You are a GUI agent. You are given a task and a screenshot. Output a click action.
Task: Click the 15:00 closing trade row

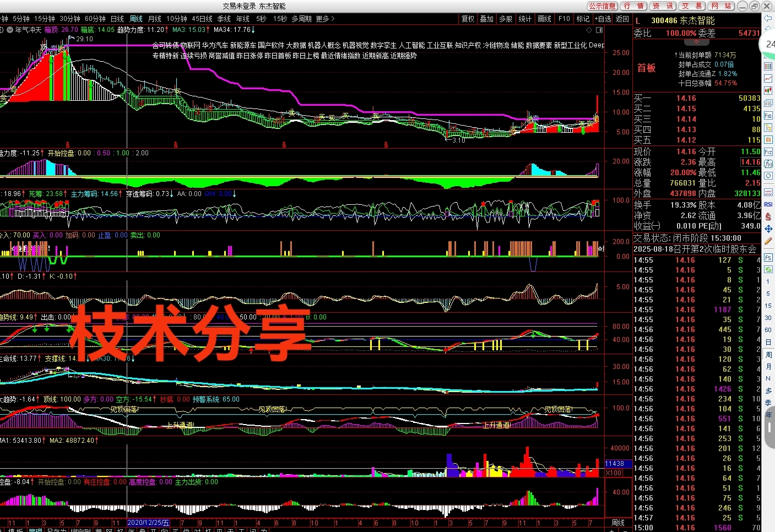[697, 528]
